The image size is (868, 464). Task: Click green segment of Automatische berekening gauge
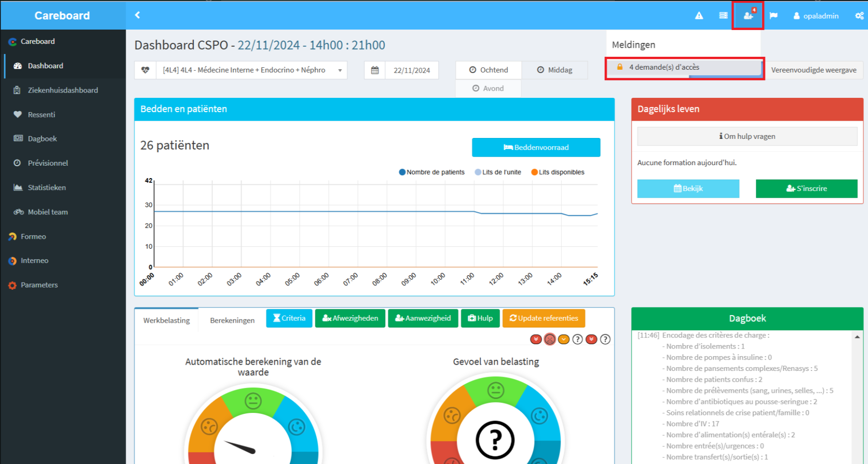pyautogui.click(x=253, y=400)
